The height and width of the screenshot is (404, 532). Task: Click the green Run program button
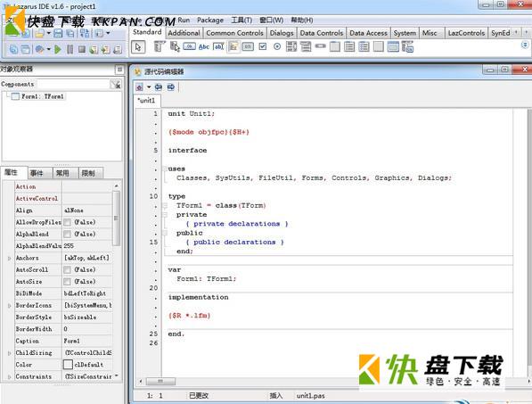58,49
